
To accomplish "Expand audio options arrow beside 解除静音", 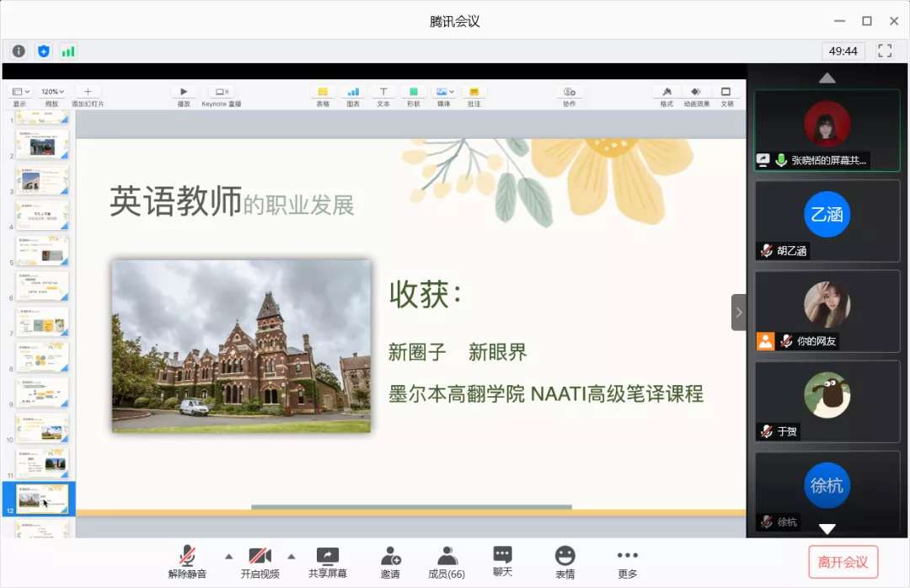I will pyautogui.click(x=227, y=556).
